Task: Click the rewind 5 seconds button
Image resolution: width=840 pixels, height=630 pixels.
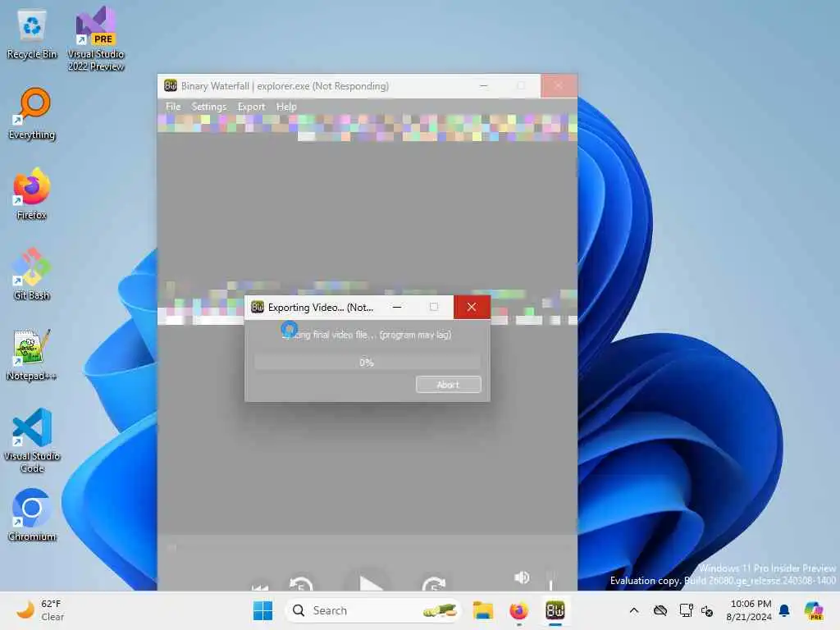Action: (301, 584)
